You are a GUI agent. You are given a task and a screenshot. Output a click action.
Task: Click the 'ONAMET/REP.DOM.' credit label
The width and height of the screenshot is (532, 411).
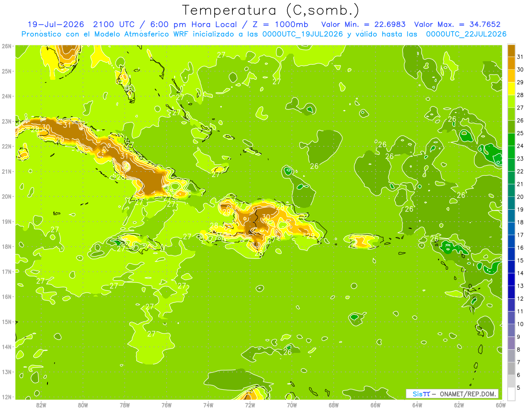pos(467,394)
